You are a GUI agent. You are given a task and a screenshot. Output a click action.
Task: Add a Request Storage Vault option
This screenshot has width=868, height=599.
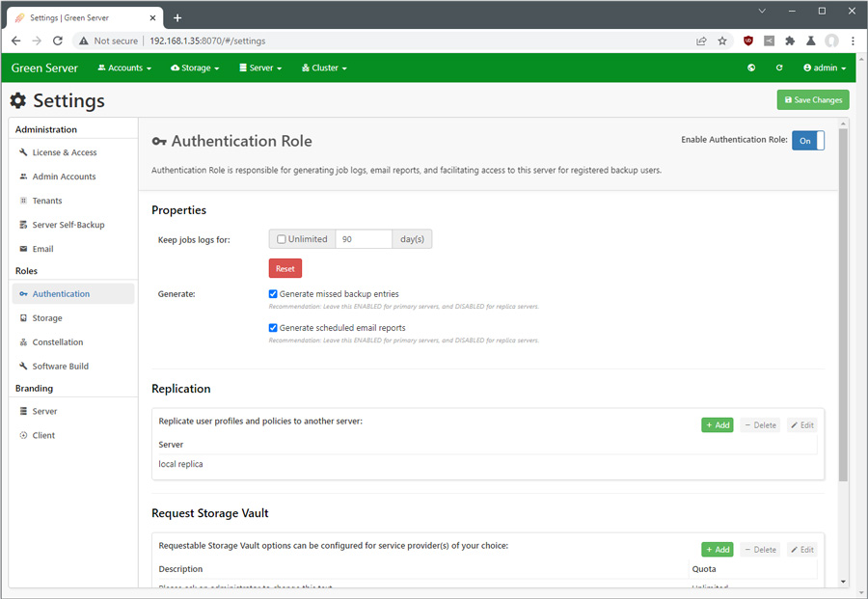point(717,550)
